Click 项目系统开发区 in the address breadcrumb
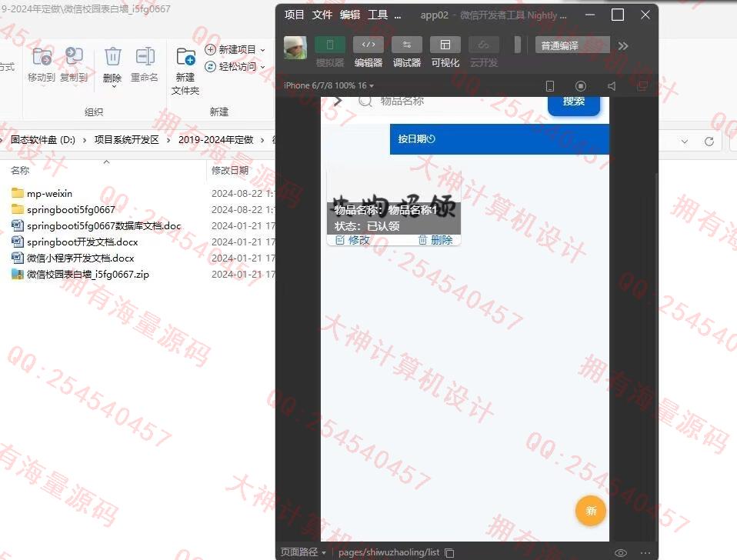 point(126,139)
